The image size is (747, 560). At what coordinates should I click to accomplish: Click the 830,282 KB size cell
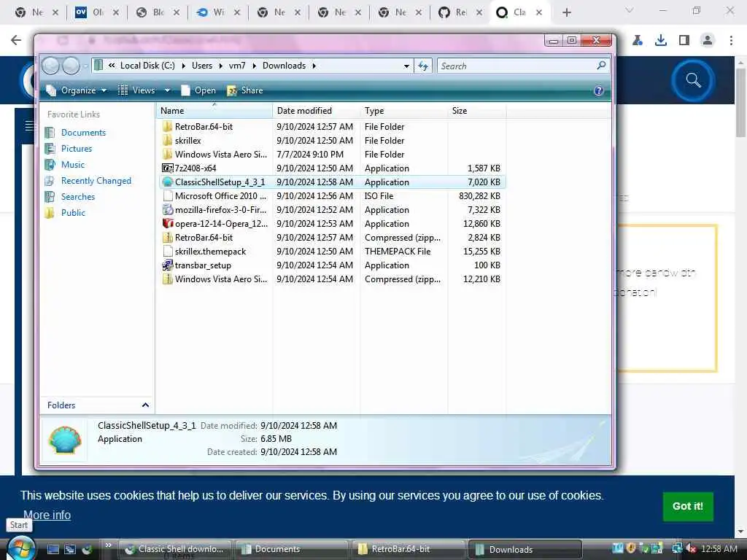tap(479, 195)
